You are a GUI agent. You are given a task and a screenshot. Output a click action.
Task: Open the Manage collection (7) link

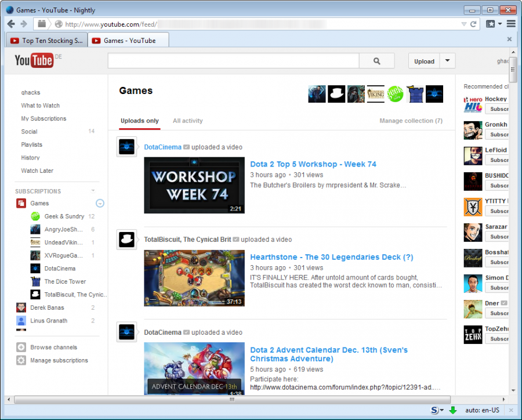[410, 120]
